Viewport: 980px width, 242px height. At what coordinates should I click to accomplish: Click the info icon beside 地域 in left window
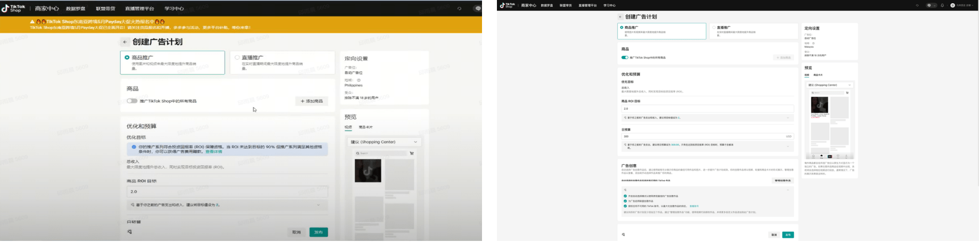359,80
